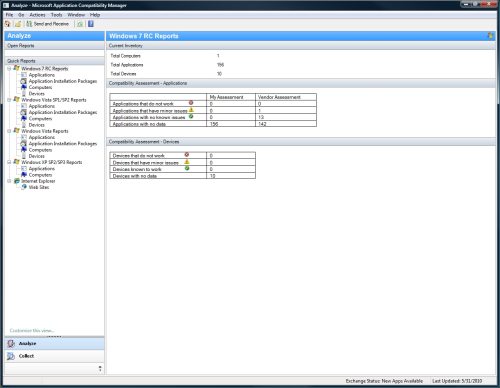Screen dimensions: 500x388
Task: Collapse the Windows XP SP2/SP3 Reports node
Action: coord(9,162)
